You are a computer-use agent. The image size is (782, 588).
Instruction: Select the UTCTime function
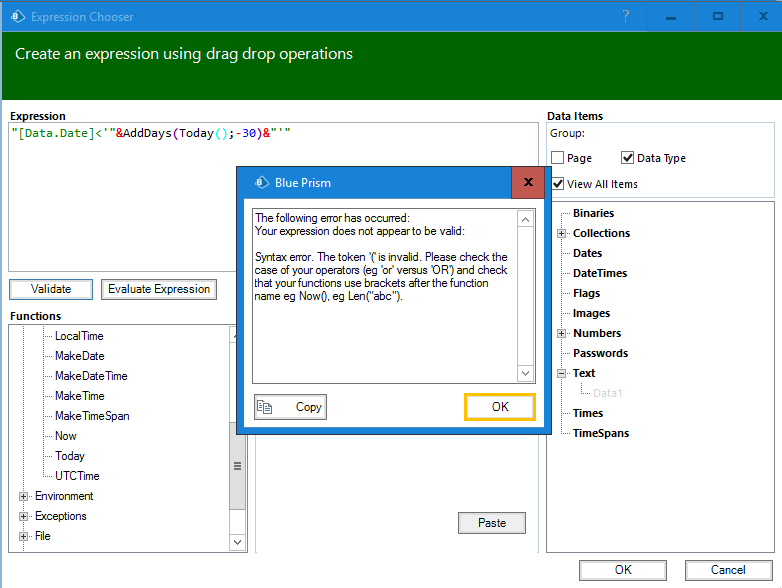point(77,476)
